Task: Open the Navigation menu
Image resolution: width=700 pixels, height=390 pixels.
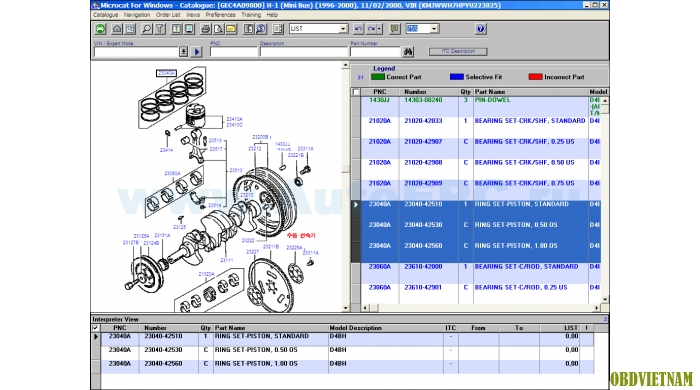Action: click(x=137, y=15)
